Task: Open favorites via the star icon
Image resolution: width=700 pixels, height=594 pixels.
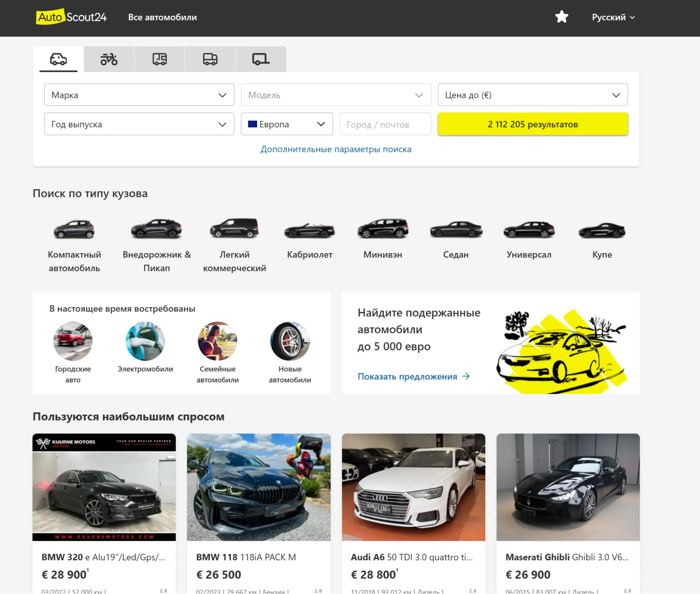Action: tap(561, 17)
